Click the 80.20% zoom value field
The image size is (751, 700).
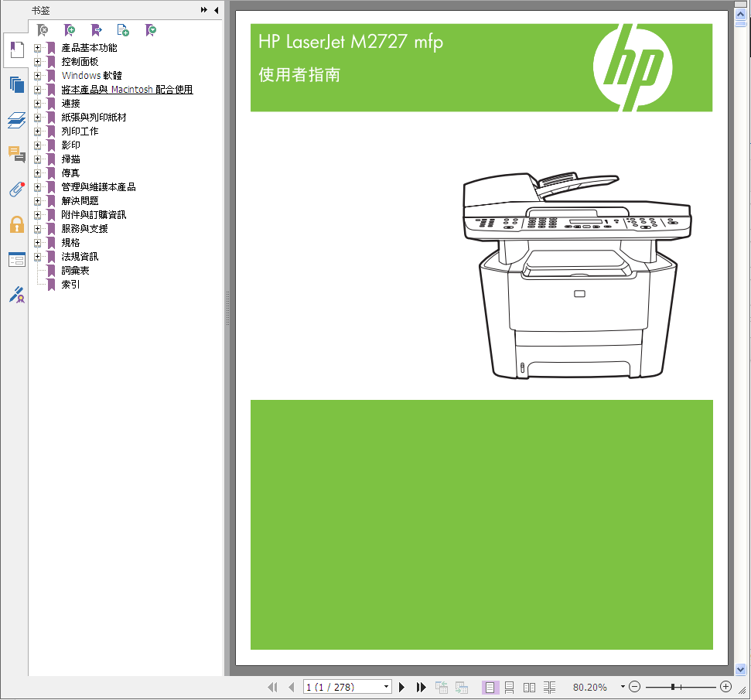point(590,687)
